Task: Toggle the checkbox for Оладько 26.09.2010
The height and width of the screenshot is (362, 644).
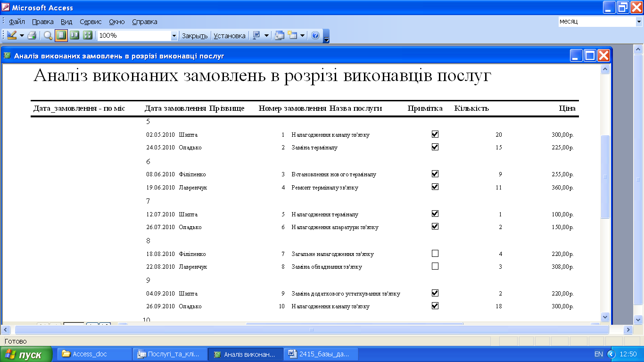Action: (435, 306)
